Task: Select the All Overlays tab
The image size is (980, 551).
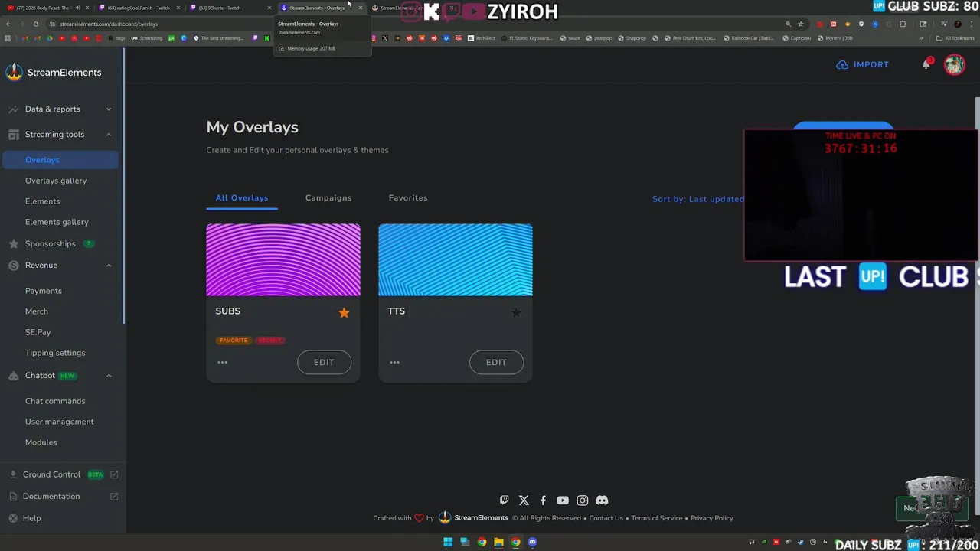Action: pos(242,198)
